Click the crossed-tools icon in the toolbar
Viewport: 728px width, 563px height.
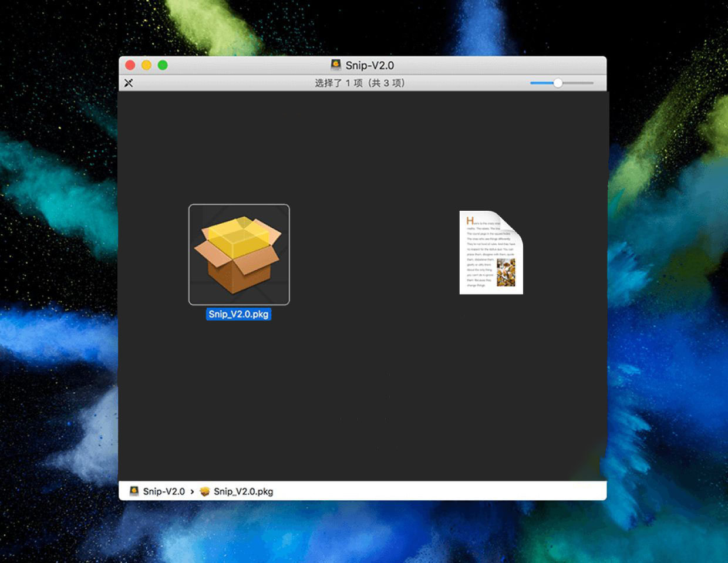coord(129,83)
